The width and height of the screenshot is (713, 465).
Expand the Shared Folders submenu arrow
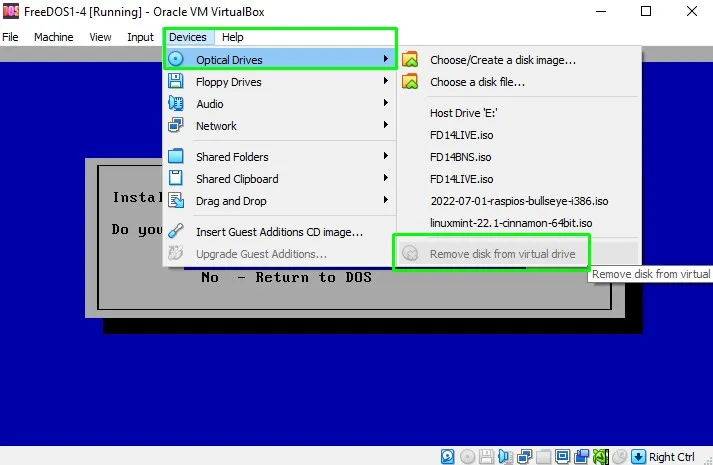click(386, 156)
